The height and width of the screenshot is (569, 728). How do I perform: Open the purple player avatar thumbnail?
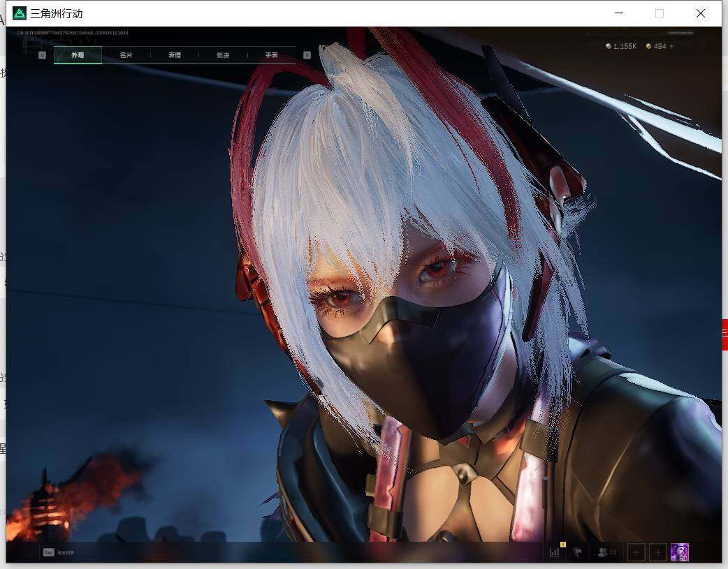tap(679, 552)
